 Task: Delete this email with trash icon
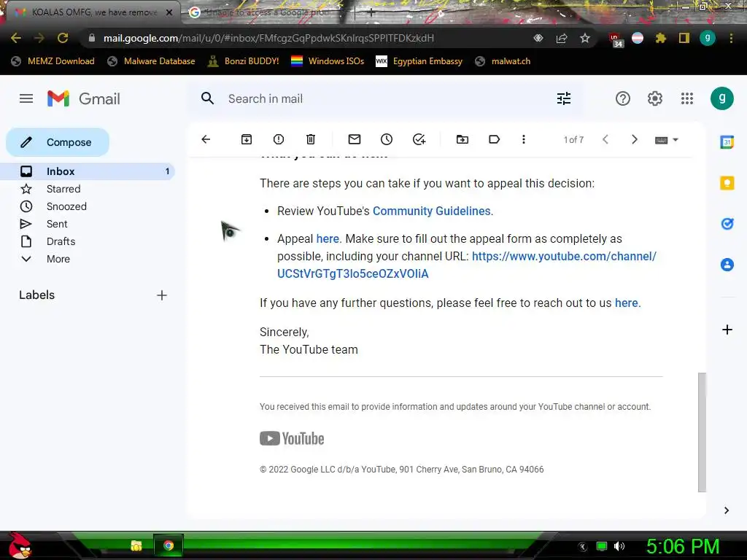click(311, 139)
